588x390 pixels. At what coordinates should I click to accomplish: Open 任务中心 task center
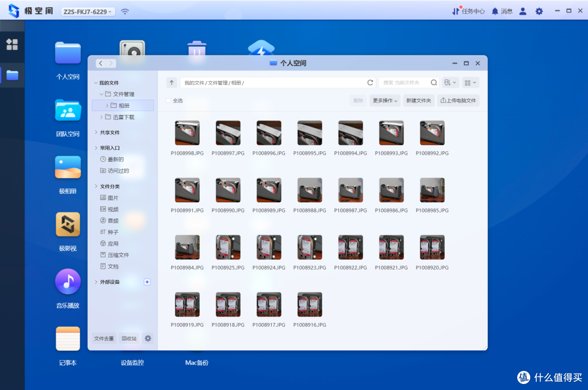(468, 11)
